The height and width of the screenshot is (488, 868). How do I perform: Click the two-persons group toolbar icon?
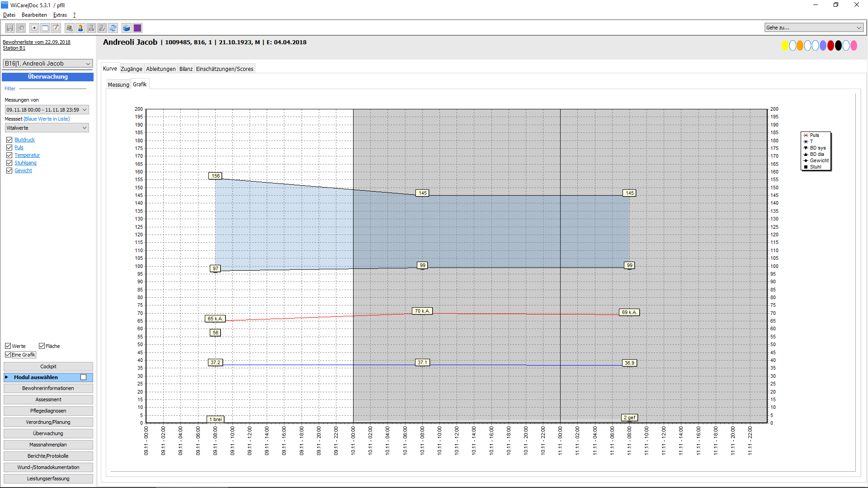coord(70,28)
